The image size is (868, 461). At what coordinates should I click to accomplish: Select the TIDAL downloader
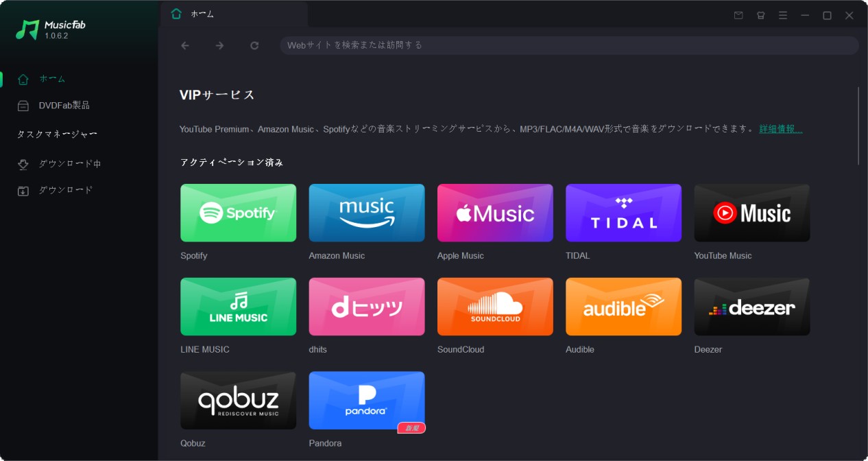pyautogui.click(x=623, y=213)
